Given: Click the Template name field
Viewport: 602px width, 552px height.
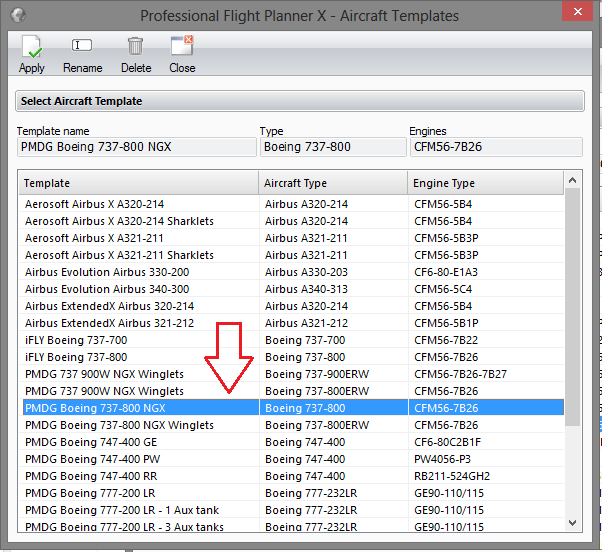Looking at the screenshot, I should click(x=137, y=147).
